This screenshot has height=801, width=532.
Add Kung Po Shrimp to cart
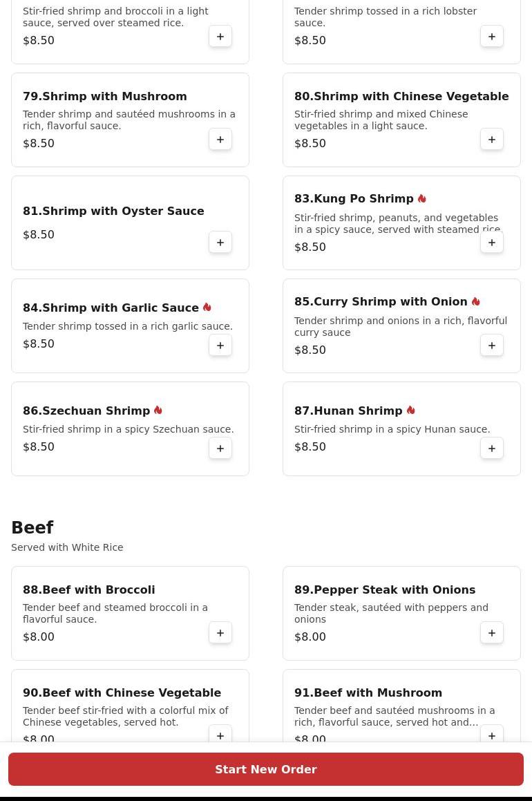point(492,243)
